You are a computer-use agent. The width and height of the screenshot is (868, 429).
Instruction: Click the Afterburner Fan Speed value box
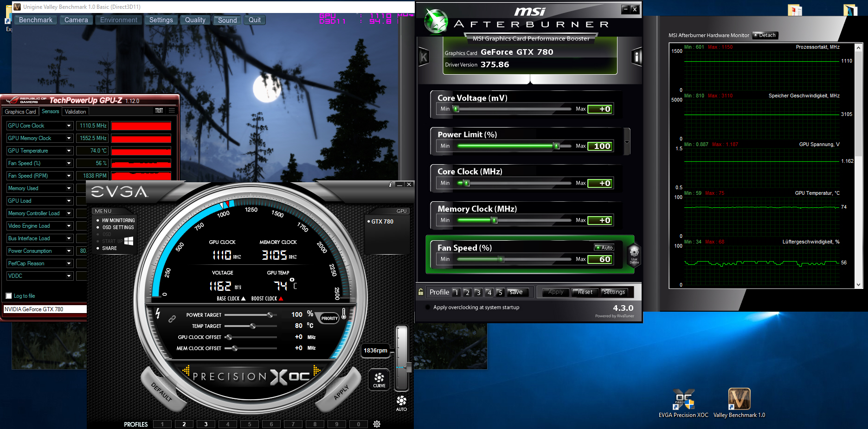click(x=600, y=259)
